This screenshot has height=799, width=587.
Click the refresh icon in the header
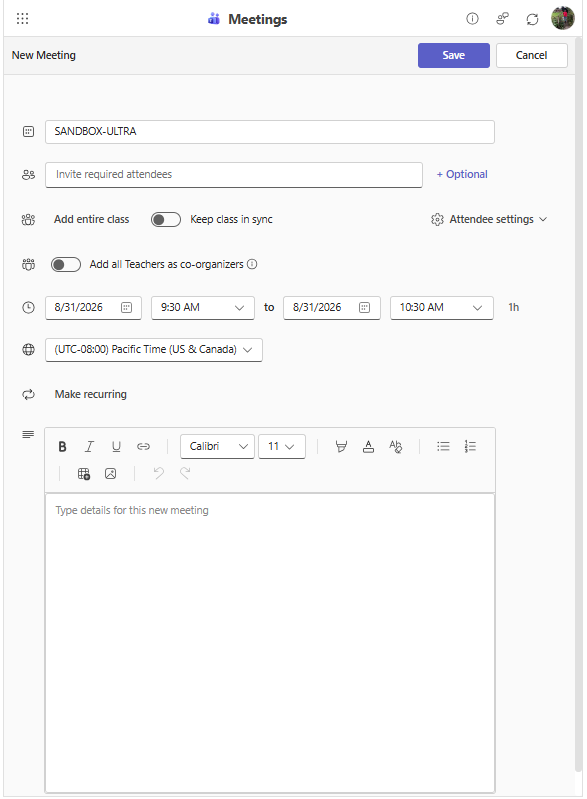pos(532,19)
